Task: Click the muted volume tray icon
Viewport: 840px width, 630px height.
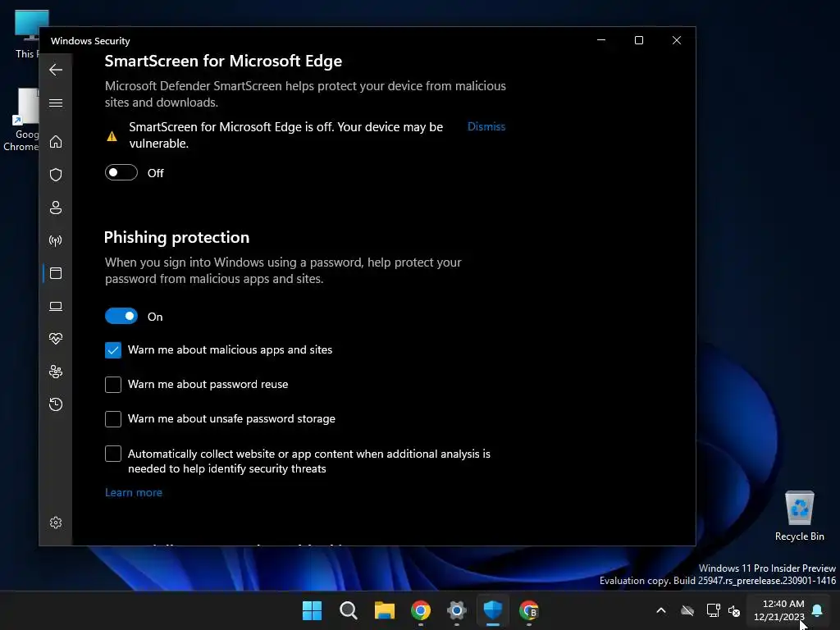Action: 734,610
